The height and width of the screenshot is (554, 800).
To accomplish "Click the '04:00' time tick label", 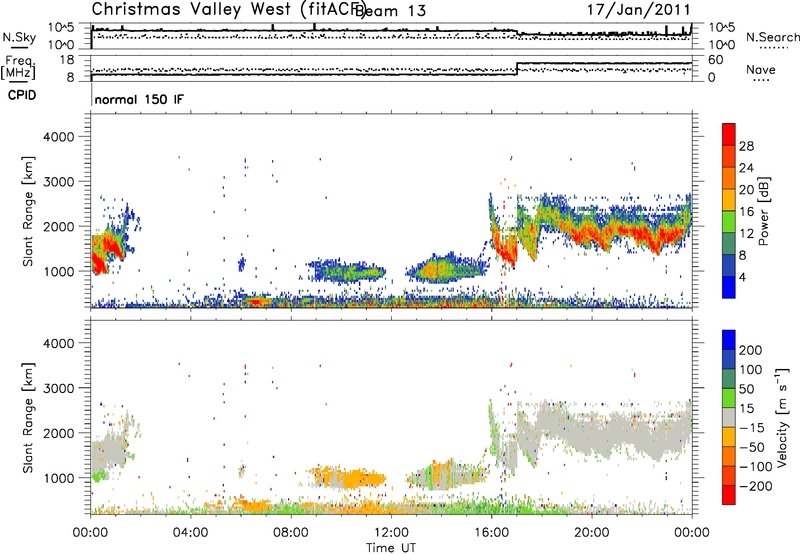I will (x=190, y=533).
